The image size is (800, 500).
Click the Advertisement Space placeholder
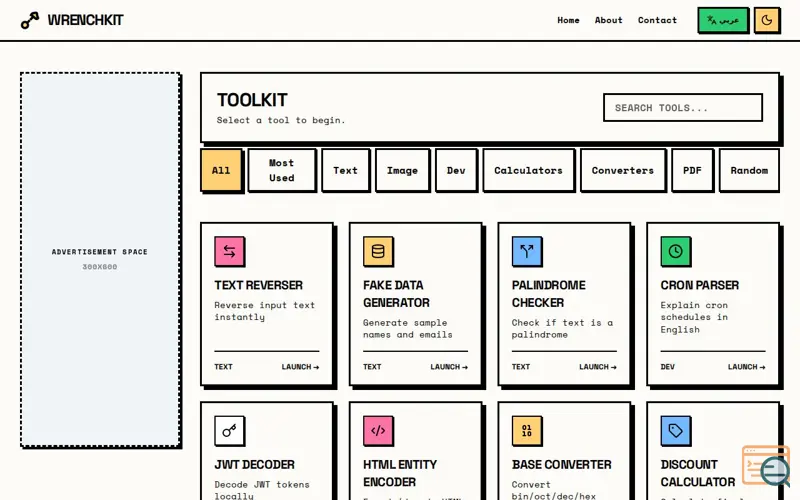point(100,260)
